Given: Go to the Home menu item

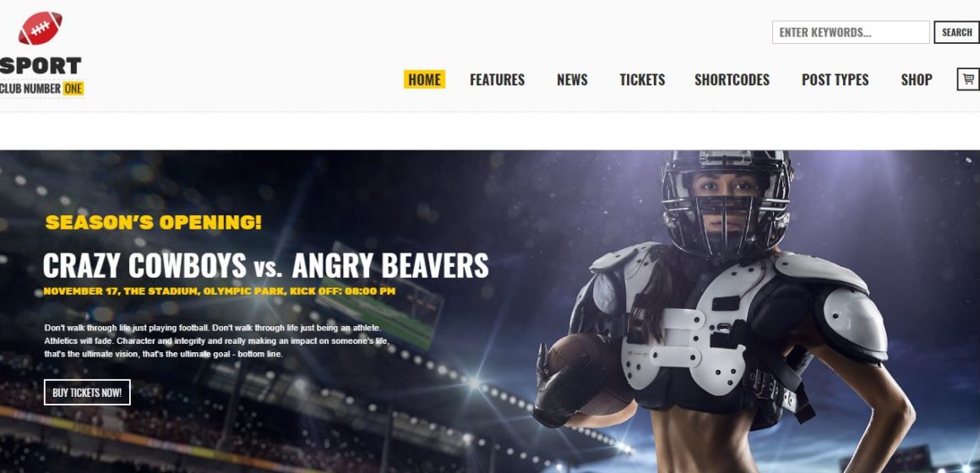Looking at the screenshot, I should [x=424, y=79].
